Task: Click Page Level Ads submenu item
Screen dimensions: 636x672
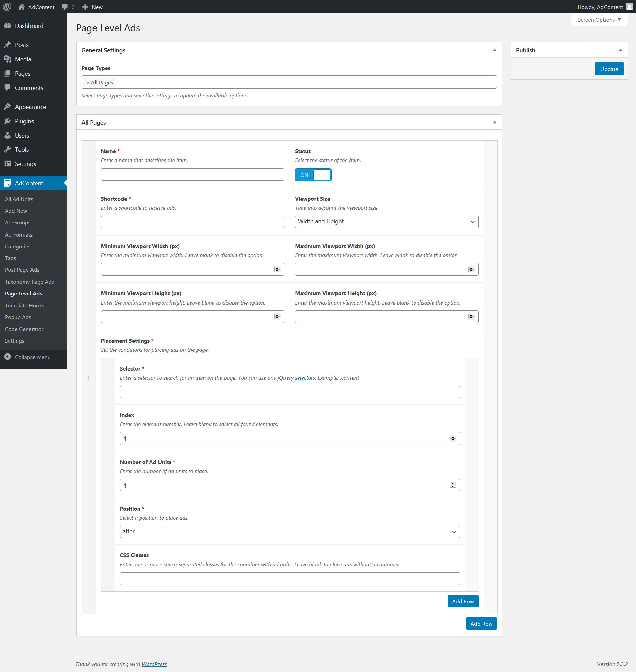Action: click(x=23, y=294)
